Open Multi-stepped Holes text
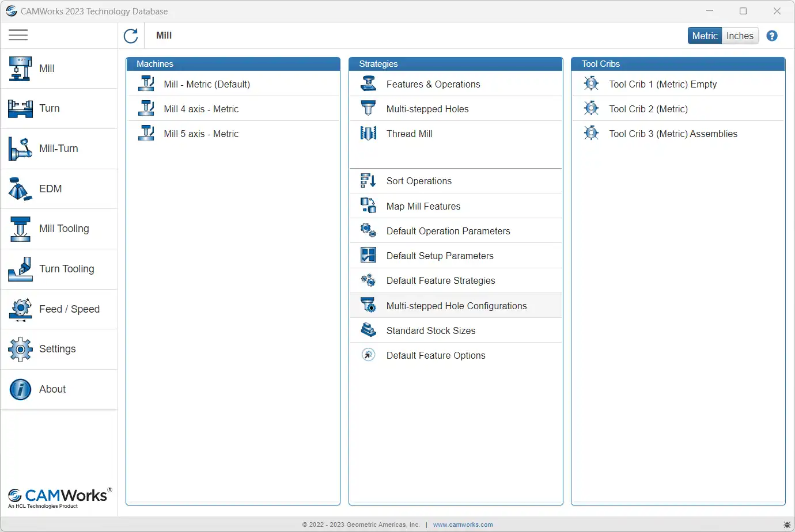 tap(427, 109)
